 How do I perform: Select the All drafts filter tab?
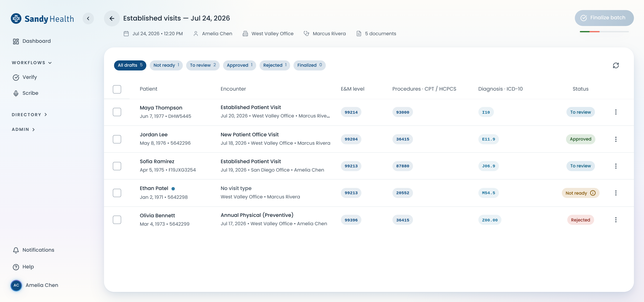point(130,65)
